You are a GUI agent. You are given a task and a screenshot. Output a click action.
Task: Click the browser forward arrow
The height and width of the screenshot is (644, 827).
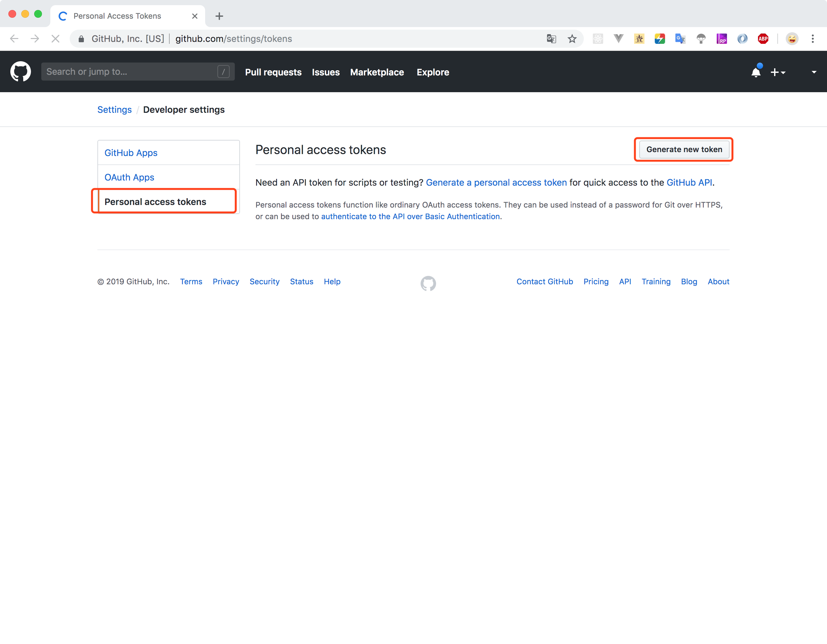pos(35,39)
